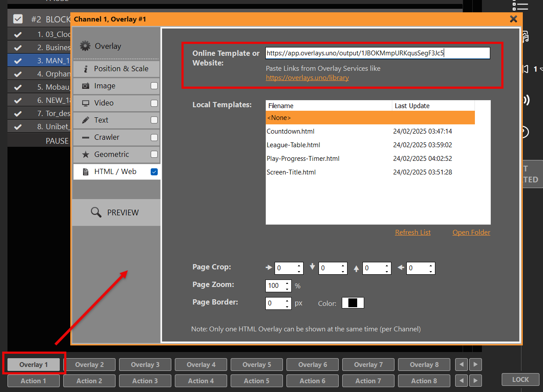Click the star icon beside Geometric
Screen dimensions: 543x392
point(86,155)
